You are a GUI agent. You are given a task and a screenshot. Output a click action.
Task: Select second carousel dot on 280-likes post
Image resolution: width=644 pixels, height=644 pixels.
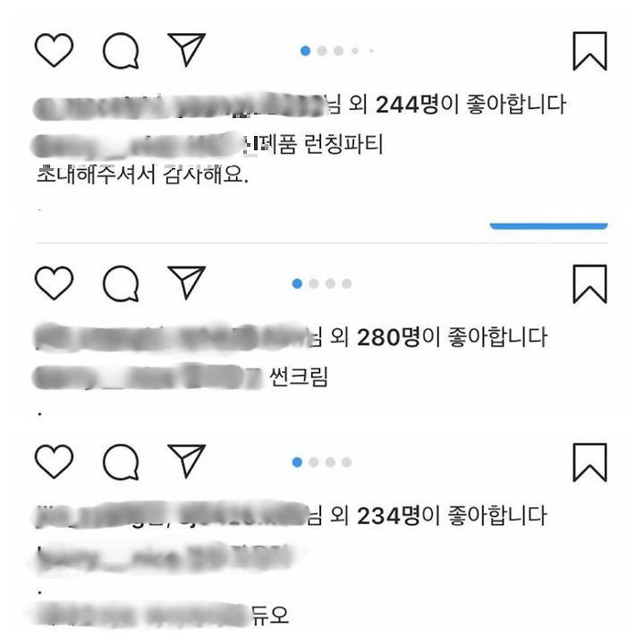(314, 284)
